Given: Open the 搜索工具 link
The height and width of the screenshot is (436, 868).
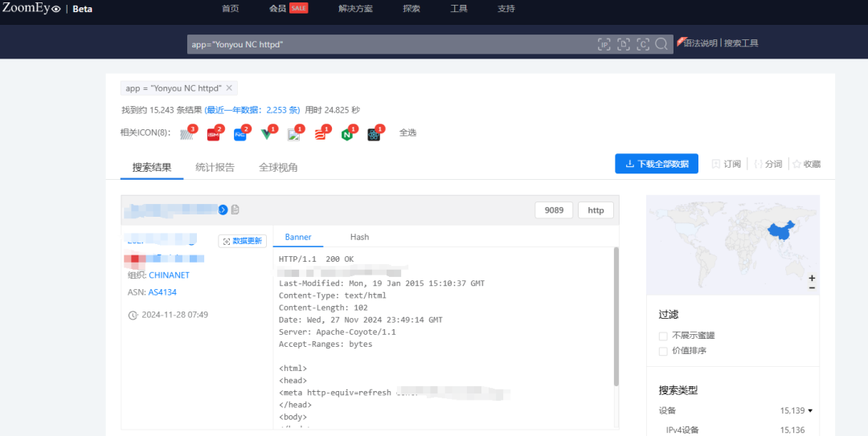Looking at the screenshot, I should pos(741,43).
